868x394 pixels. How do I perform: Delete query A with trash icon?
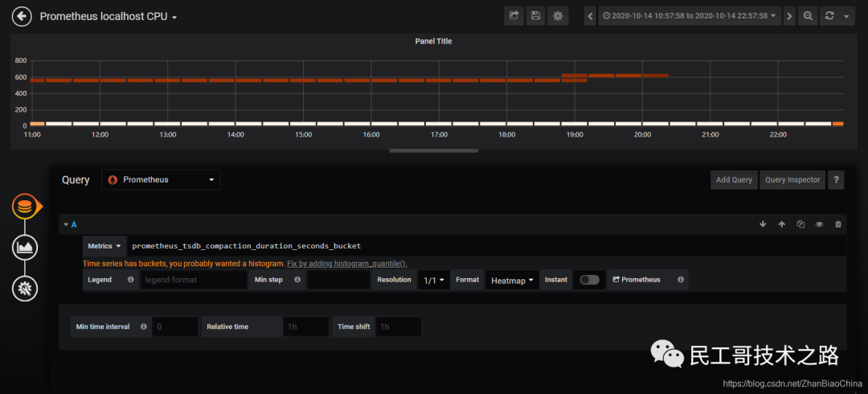coord(838,224)
